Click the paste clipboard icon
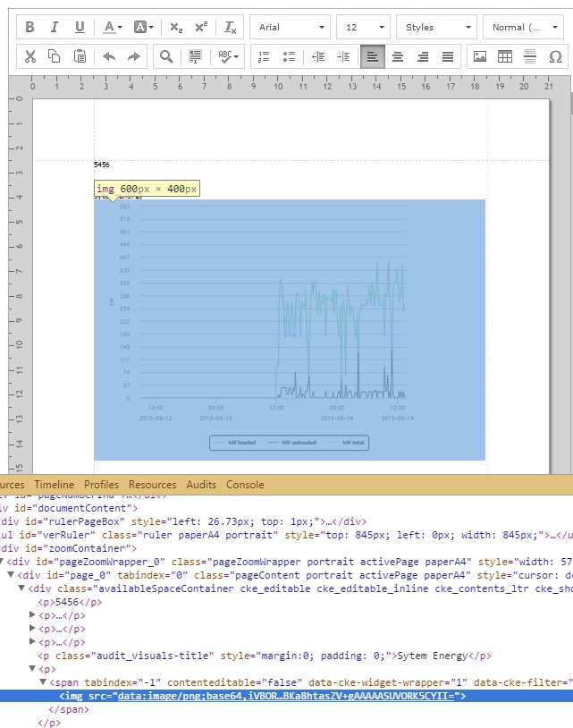This screenshot has width=573, height=728. point(80,57)
